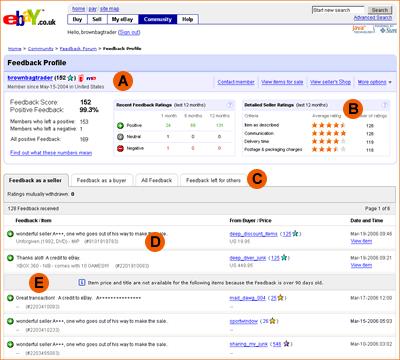Switch to Feedback as a seller tab
The height and width of the screenshot is (360, 400).
pyautogui.click(x=36, y=180)
